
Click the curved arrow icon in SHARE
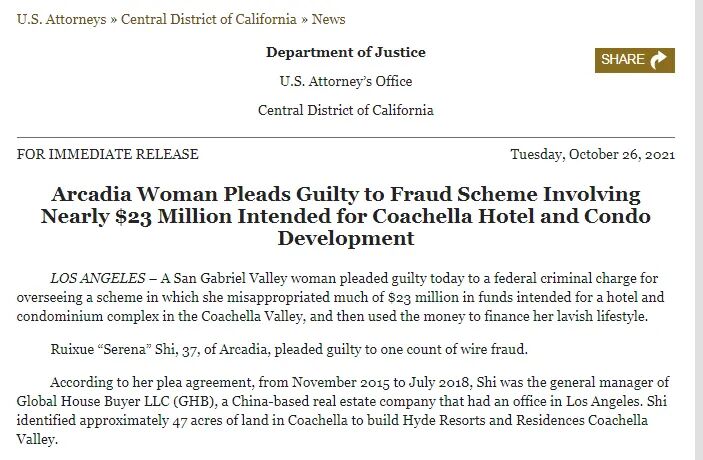pyautogui.click(x=658, y=60)
